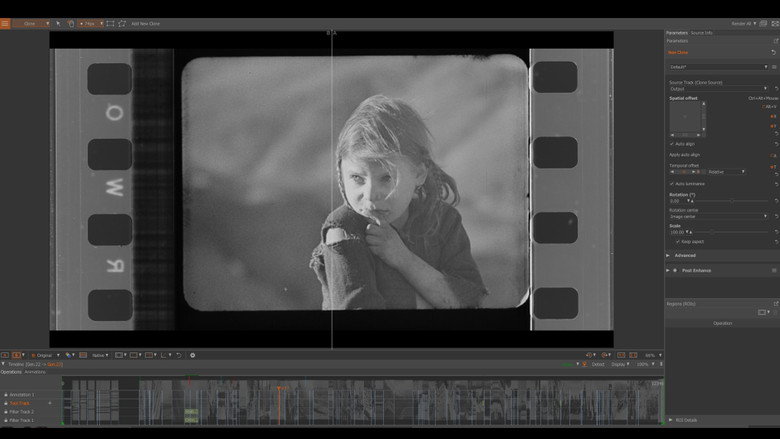Open the orange hamburger menu

(x=5, y=23)
